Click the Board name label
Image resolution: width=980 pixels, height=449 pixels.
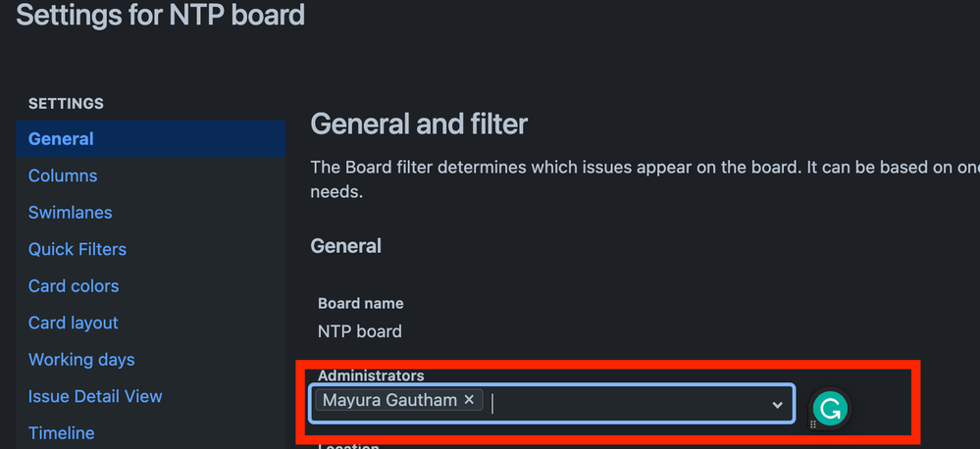[360, 304]
